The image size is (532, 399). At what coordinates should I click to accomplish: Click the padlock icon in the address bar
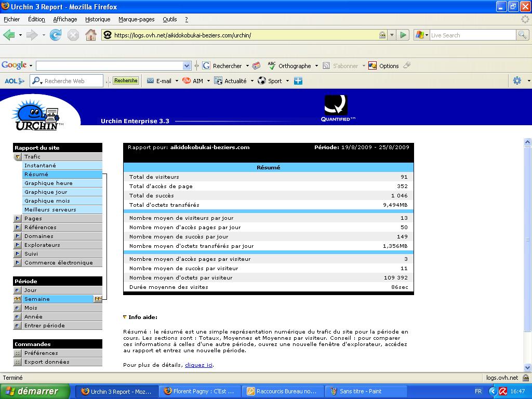382,35
